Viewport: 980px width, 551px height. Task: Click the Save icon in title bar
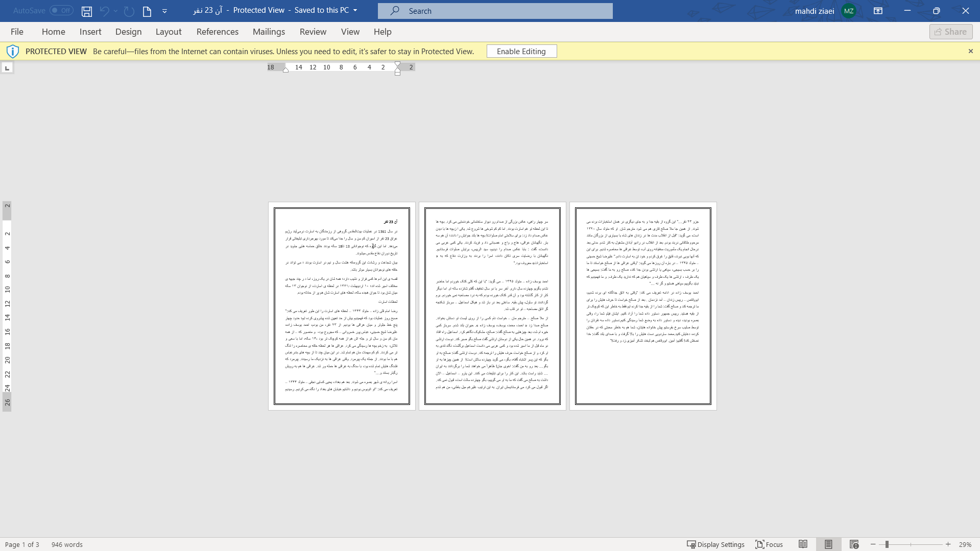tap(87, 11)
